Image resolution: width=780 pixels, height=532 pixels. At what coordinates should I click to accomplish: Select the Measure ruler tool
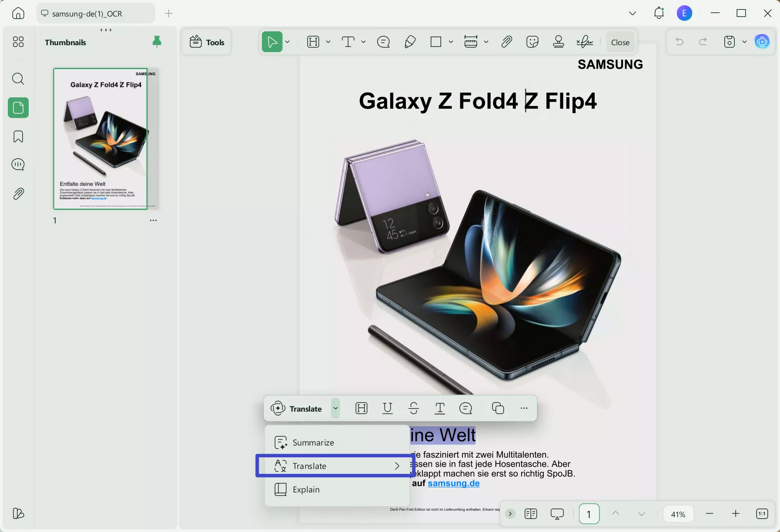coord(471,42)
